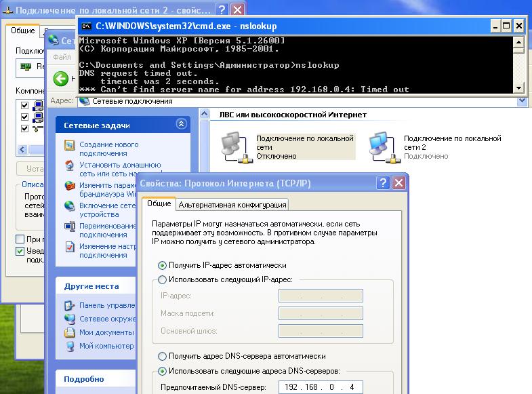
Task: Click the Другие места panel header
Action: 96,286
